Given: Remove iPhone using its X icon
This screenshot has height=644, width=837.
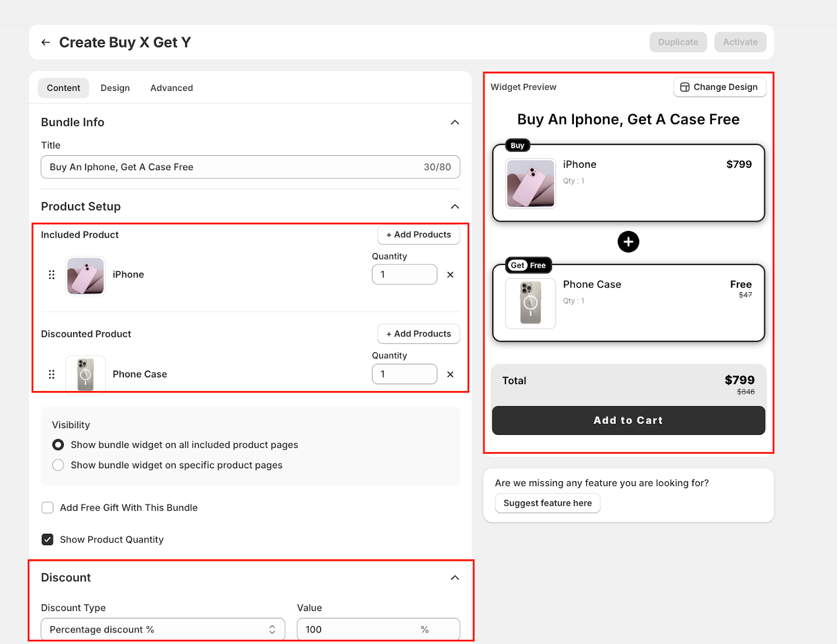Looking at the screenshot, I should click(x=450, y=274).
